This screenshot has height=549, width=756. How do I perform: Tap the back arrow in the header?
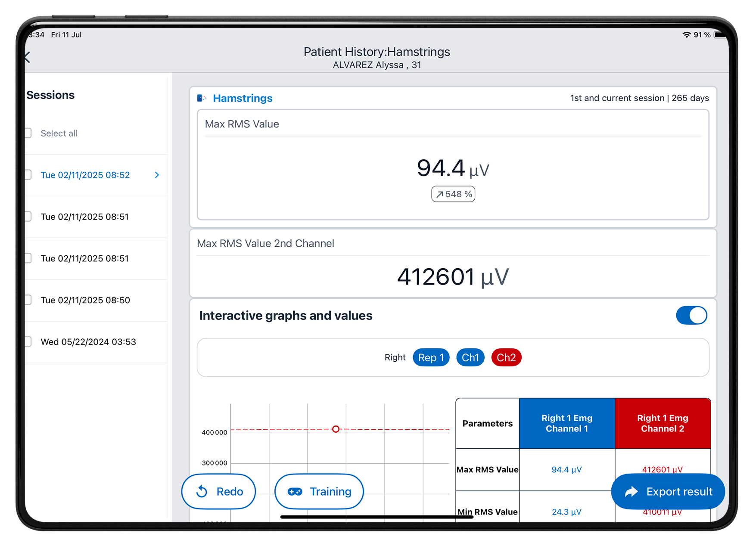(28, 57)
